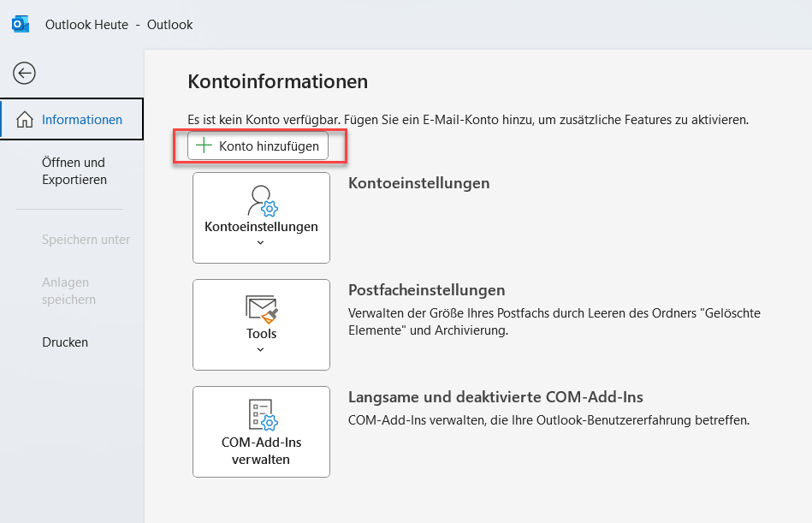Select the back arrow to leave backstage view

24,74
